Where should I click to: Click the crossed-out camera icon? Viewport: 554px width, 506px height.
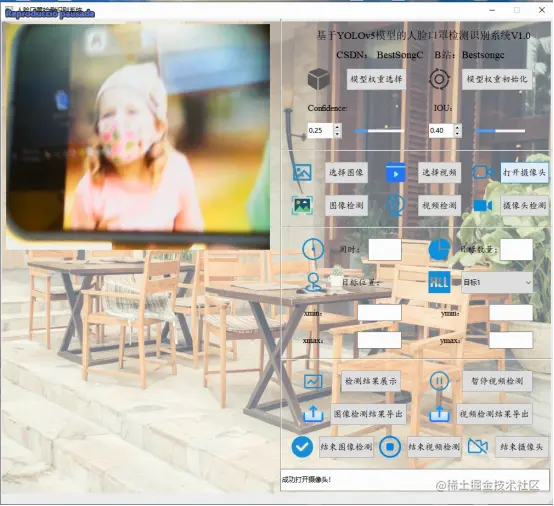click(478, 447)
